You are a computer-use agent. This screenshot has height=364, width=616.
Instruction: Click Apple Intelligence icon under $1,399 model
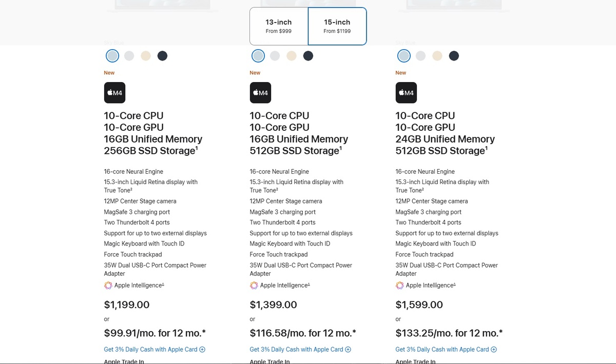click(x=254, y=286)
